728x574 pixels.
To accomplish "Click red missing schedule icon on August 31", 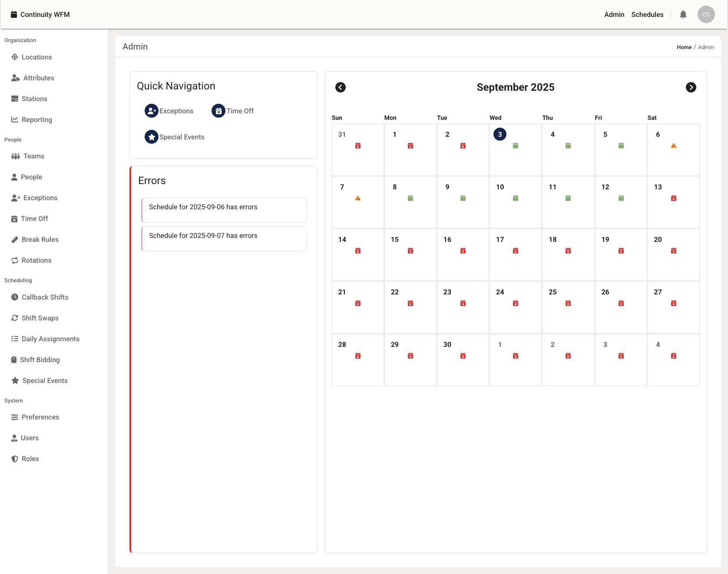I will pos(358,145).
